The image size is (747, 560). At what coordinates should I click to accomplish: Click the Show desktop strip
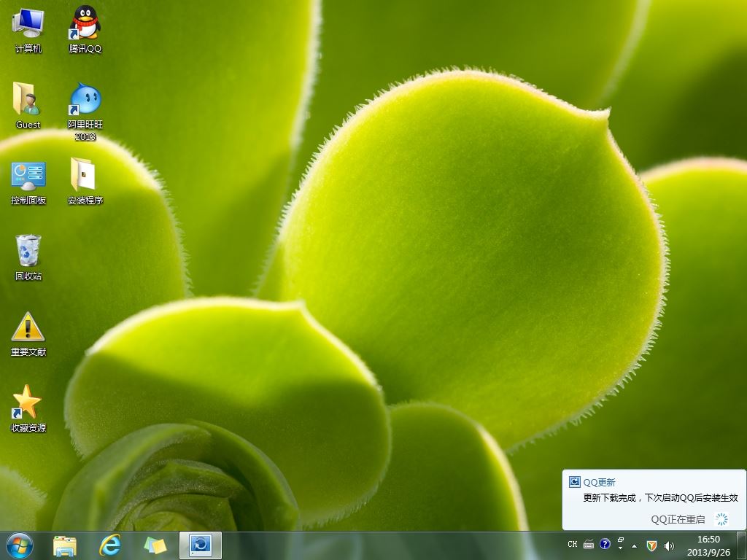click(x=743, y=545)
